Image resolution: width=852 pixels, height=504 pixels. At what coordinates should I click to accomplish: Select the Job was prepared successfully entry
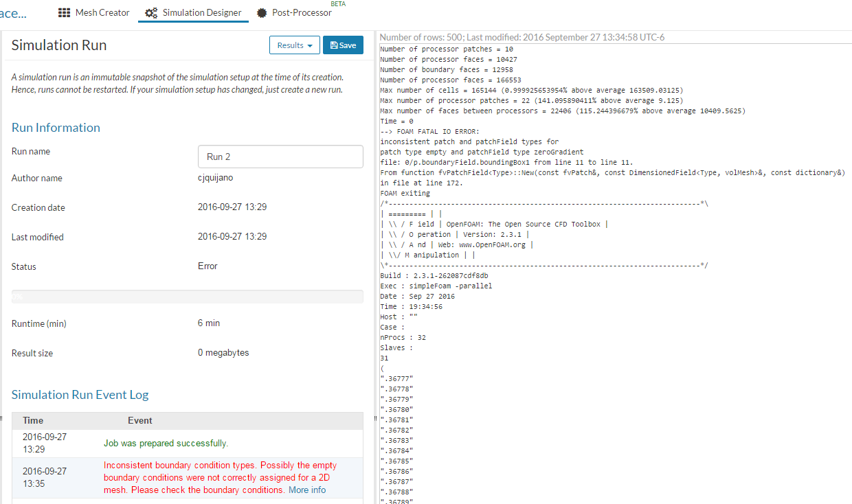click(166, 444)
